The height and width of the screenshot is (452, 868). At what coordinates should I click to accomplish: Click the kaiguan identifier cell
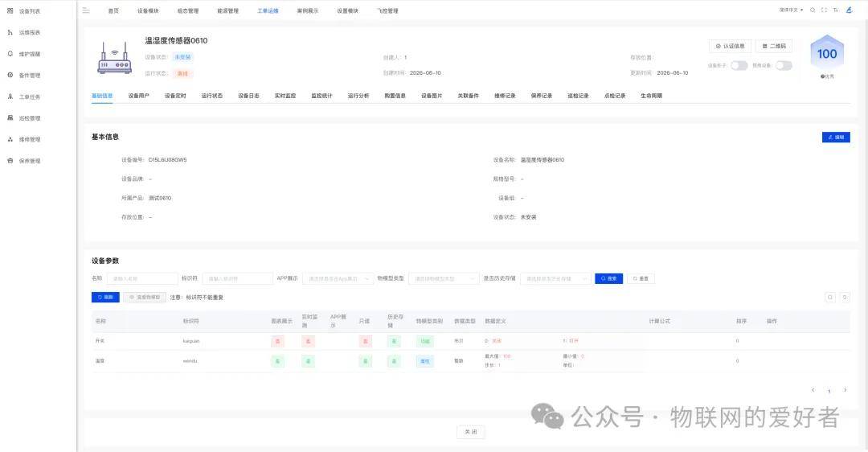[191, 341]
